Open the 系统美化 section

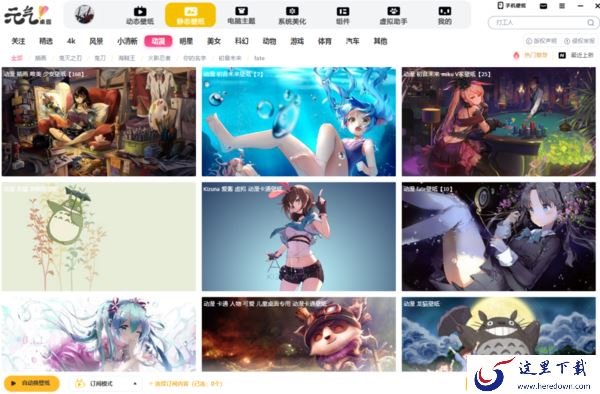click(292, 15)
